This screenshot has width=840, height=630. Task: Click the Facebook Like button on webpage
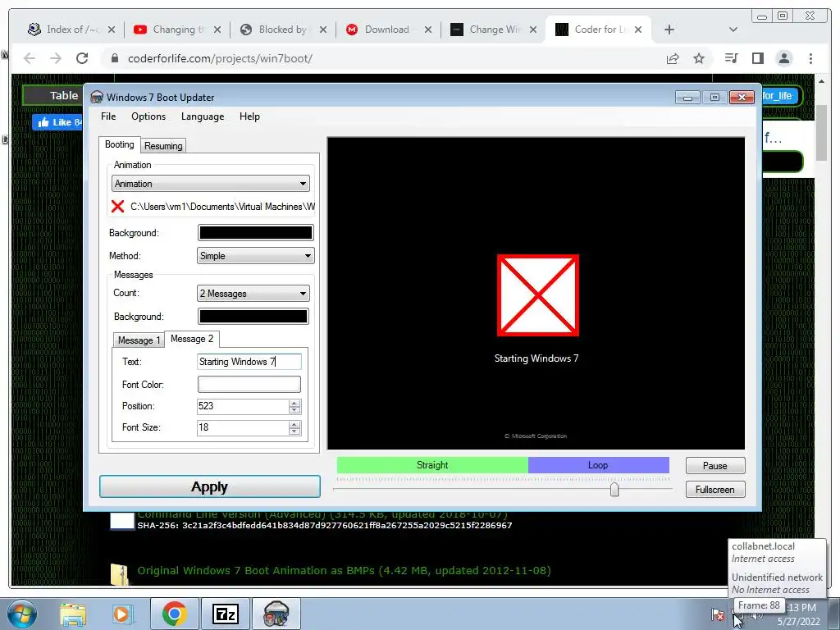[x=58, y=122]
